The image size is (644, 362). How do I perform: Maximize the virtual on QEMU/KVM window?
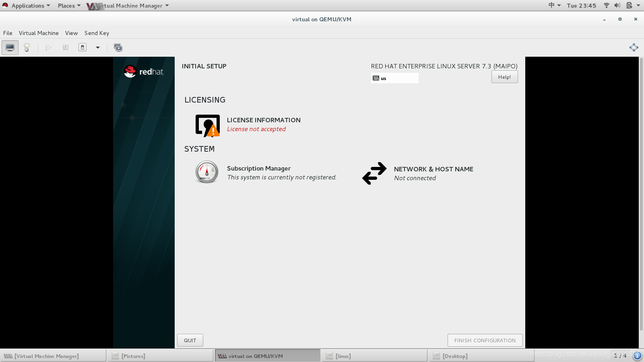620,19
